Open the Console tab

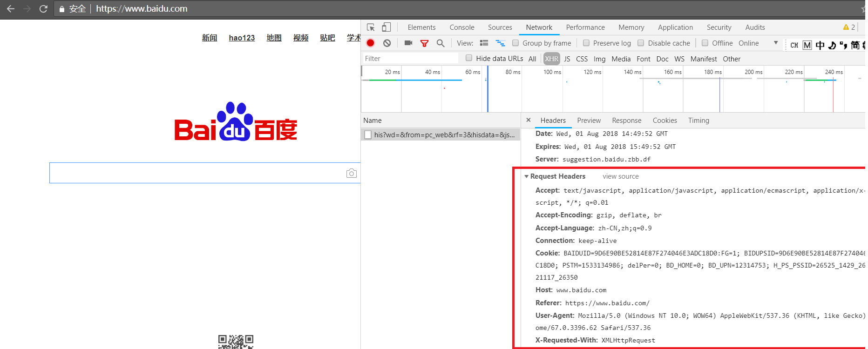(462, 27)
